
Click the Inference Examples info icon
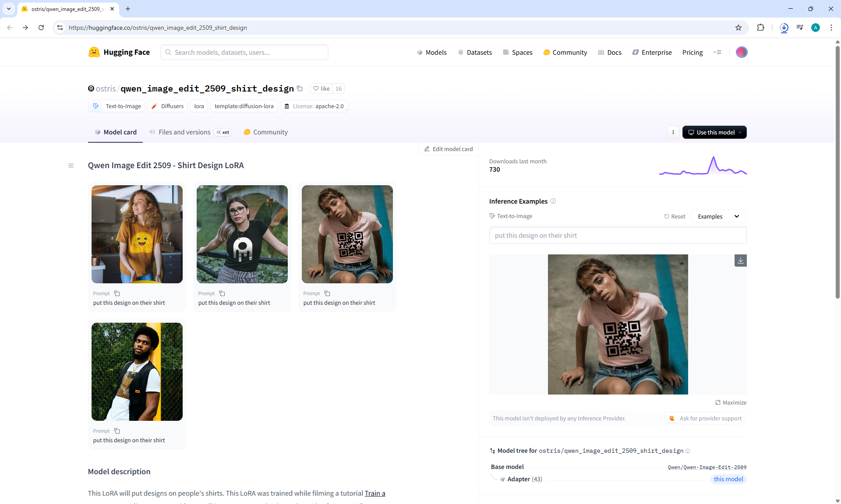click(553, 201)
